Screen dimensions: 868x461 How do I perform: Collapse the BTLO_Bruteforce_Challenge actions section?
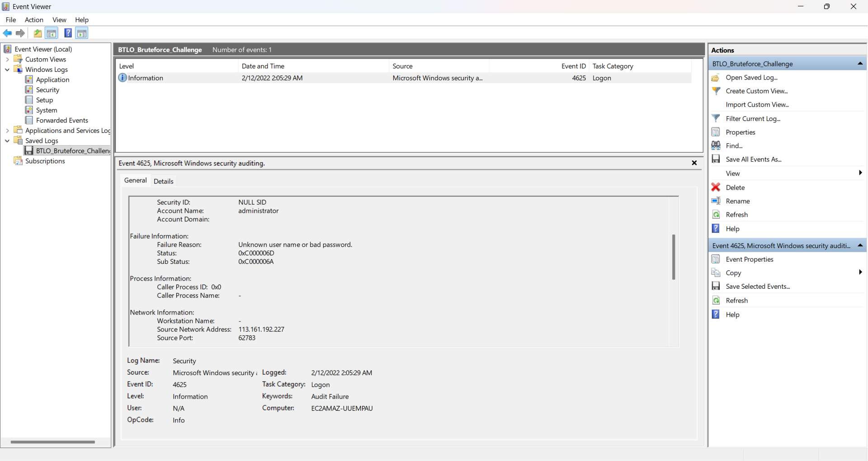tap(860, 64)
